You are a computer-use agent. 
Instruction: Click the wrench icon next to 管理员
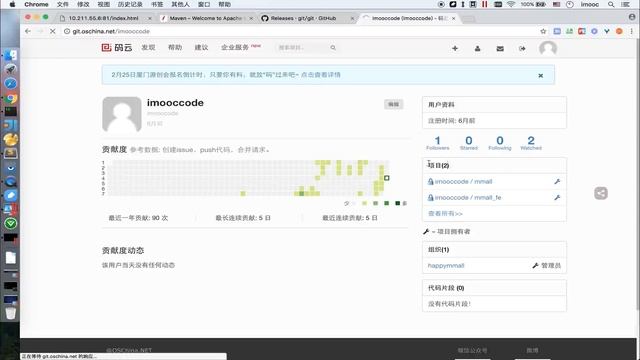click(x=536, y=266)
